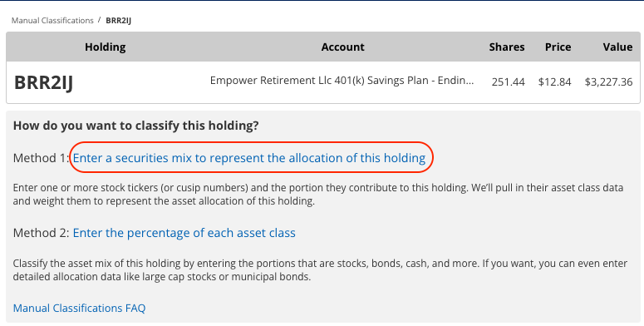Select the 251.44 shares cell

click(508, 81)
